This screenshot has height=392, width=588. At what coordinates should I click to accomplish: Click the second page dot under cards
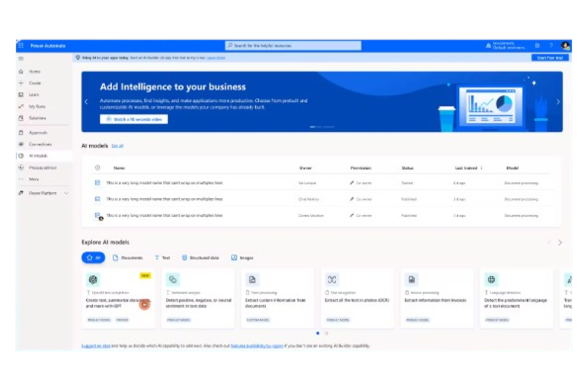[327, 333]
